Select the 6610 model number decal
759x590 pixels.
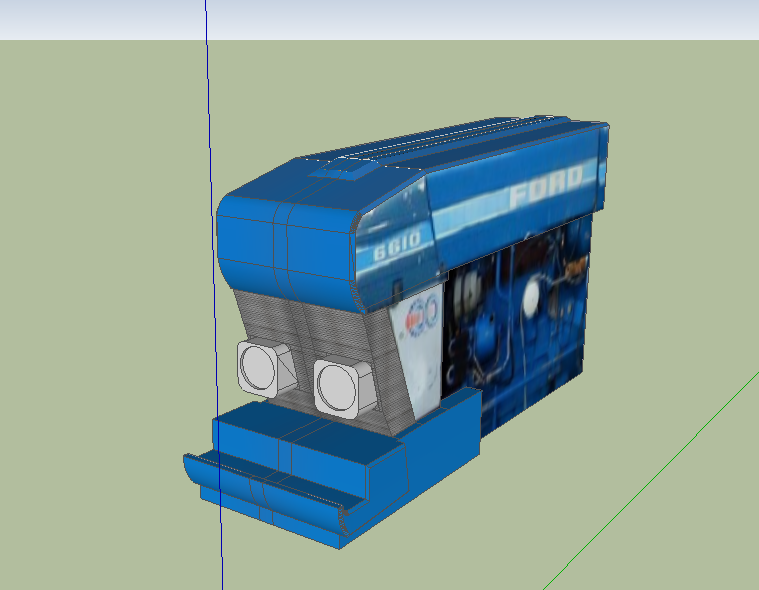click(x=397, y=247)
